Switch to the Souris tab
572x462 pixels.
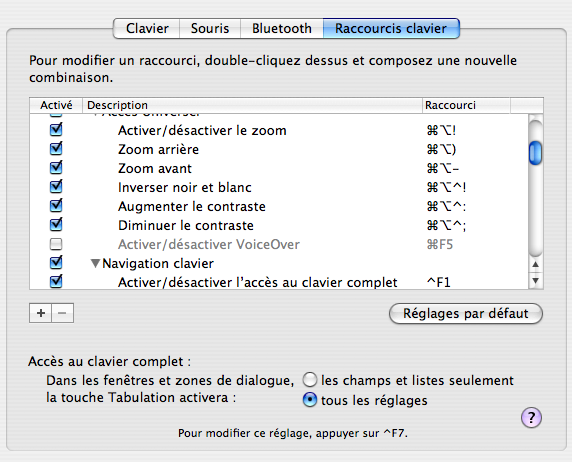tap(210, 28)
